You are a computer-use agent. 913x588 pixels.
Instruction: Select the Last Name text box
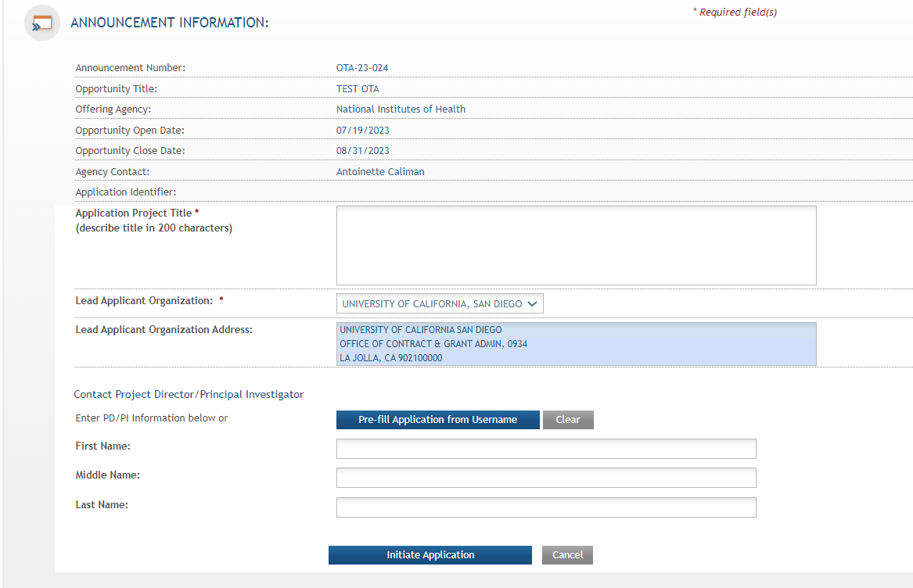coord(546,507)
